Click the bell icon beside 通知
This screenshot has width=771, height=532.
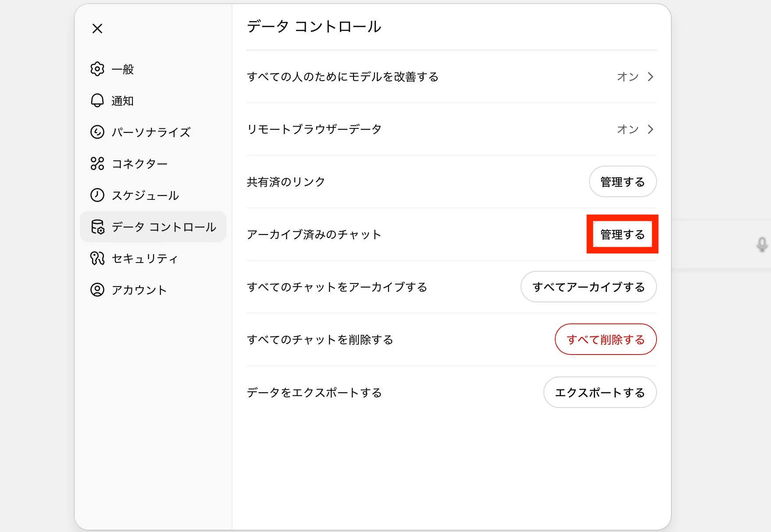(97, 101)
